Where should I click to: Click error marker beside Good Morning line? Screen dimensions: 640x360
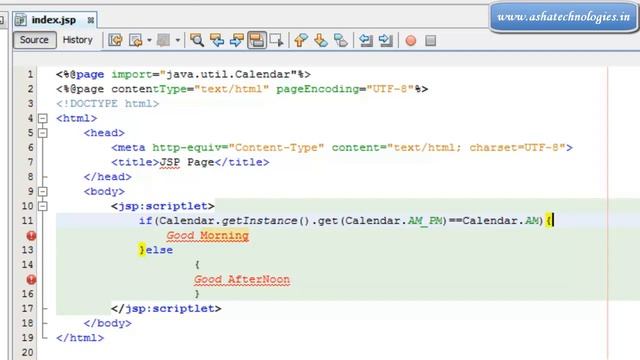(31, 236)
